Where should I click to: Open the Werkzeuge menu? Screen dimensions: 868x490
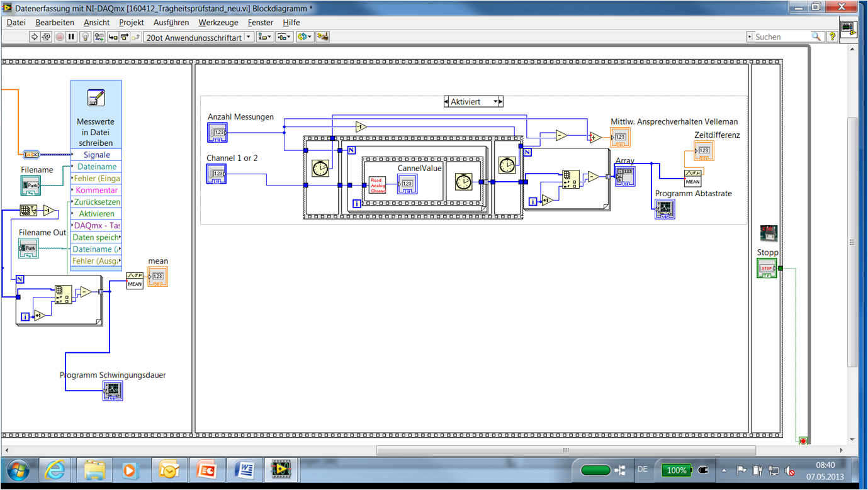point(217,22)
